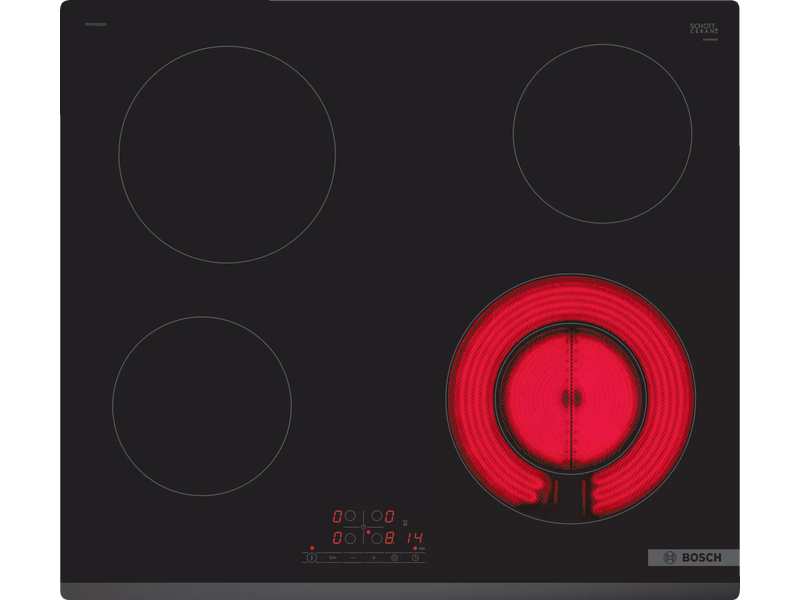Click the bottom-left cooking zone ring
This screenshot has width=800, height=600.
(x=202, y=405)
